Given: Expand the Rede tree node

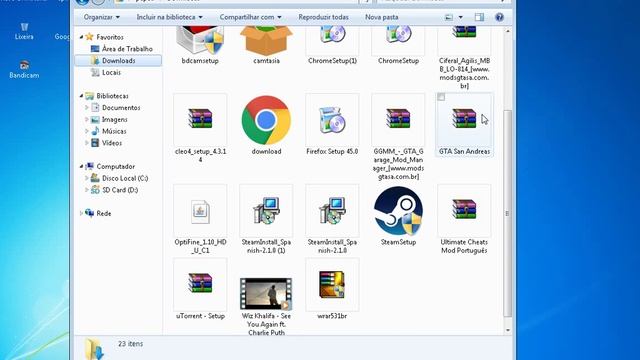Looking at the screenshot, I should pyautogui.click(x=81, y=213).
